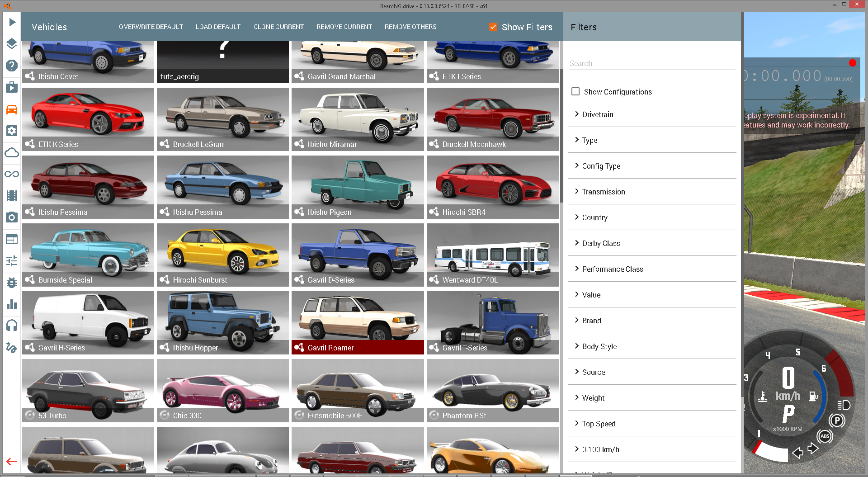Click the vehicle list scrollbar
Viewport: 868px width, 477px height.
[561, 136]
